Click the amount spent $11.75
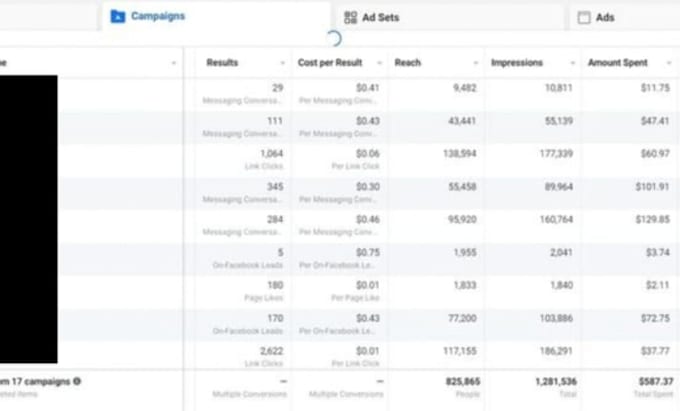 click(655, 88)
